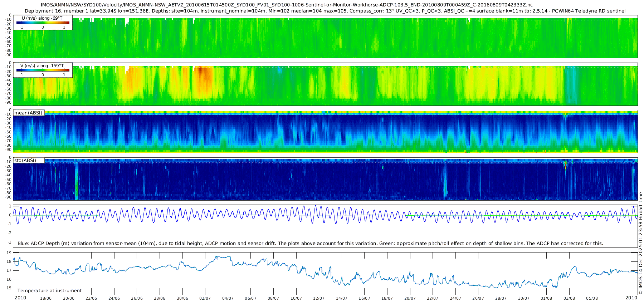Viewport: 644px width, 304px height.
Task: Click the blue ADCP Depth description text
Action: click(x=310, y=244)
